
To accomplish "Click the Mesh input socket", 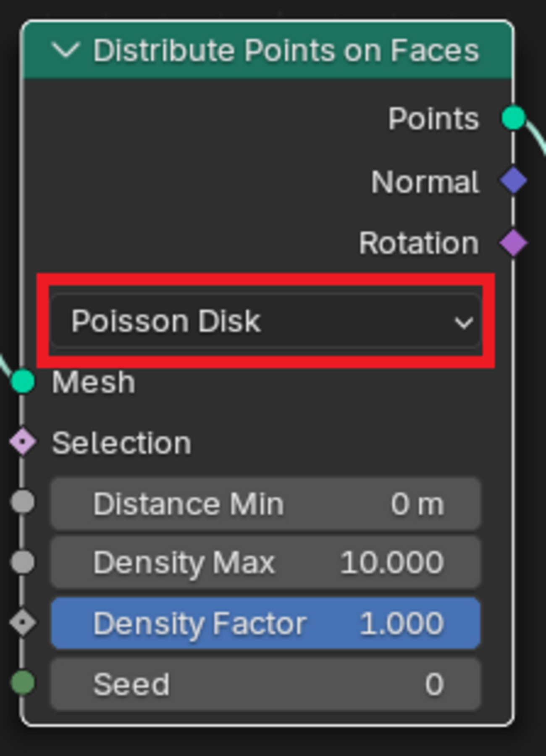I will pyautogui.click(x=23, y=381).
